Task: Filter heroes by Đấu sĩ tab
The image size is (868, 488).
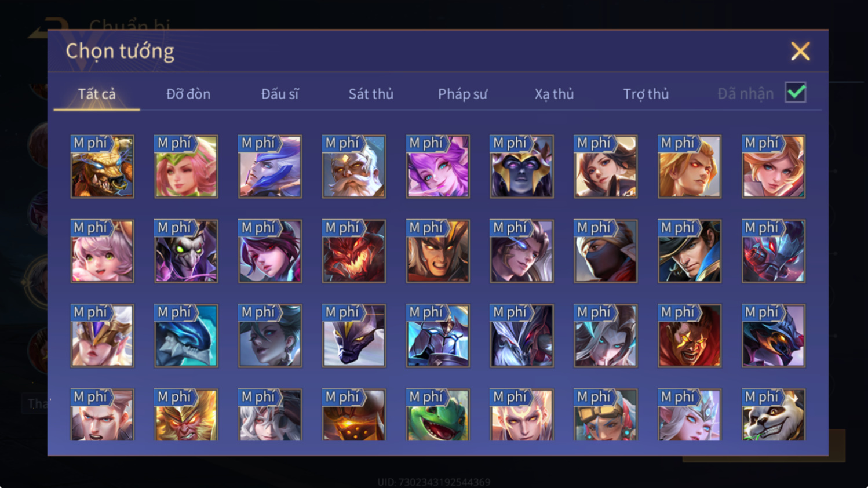Action: 280,94
